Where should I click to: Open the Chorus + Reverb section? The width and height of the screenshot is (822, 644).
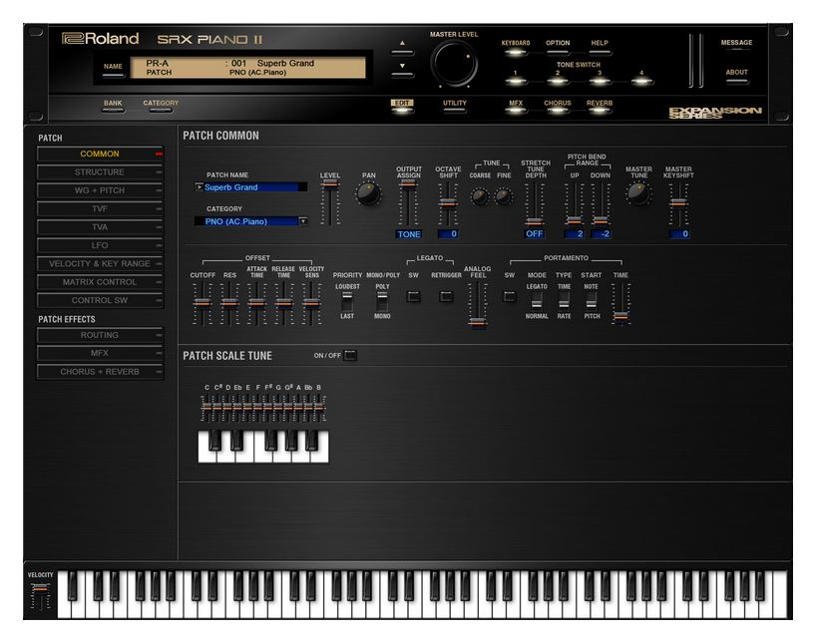(x=100, y=372)
